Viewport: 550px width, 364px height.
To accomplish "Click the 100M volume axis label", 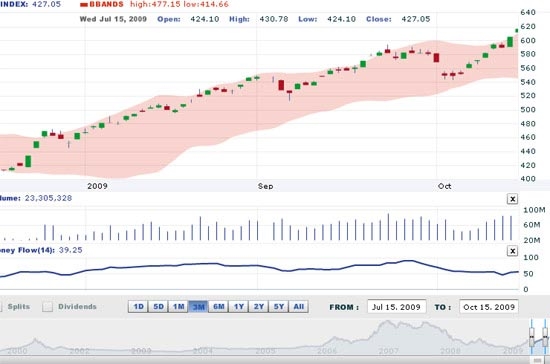I will pyautogui.click(x=534, y=210).
